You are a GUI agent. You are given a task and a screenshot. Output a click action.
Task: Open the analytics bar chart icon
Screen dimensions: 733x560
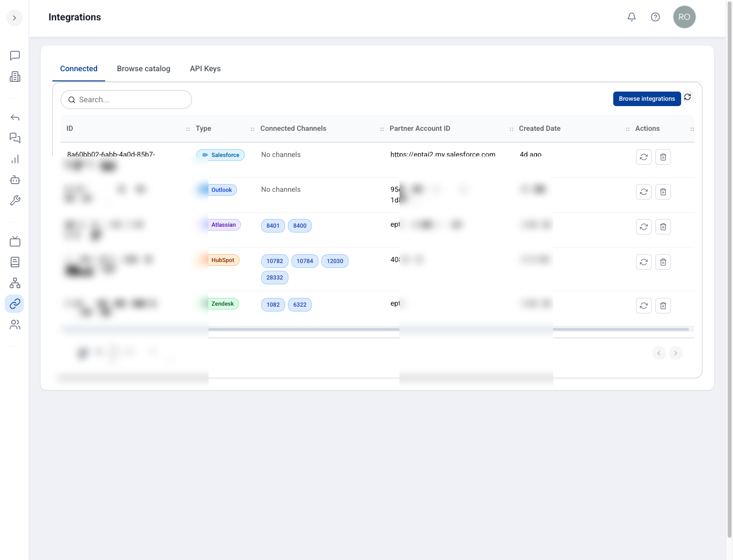pyautogui.click(x=15, y=159)
